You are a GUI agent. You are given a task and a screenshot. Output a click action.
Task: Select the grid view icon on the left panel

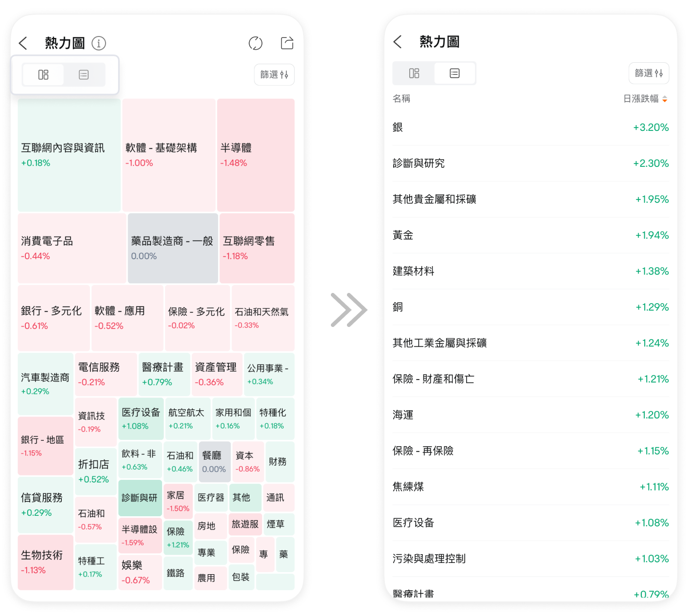tap(43, 74)
